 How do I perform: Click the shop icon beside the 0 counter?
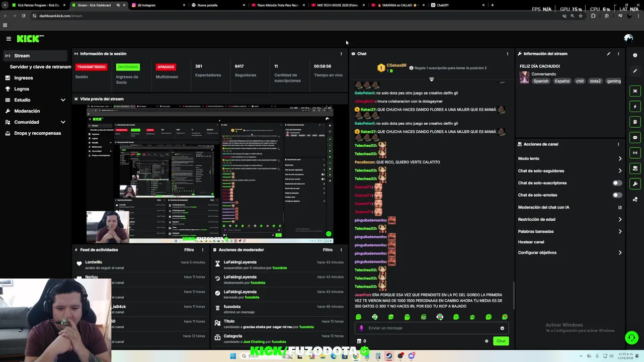pyautogui.click(x=359, y=341)
